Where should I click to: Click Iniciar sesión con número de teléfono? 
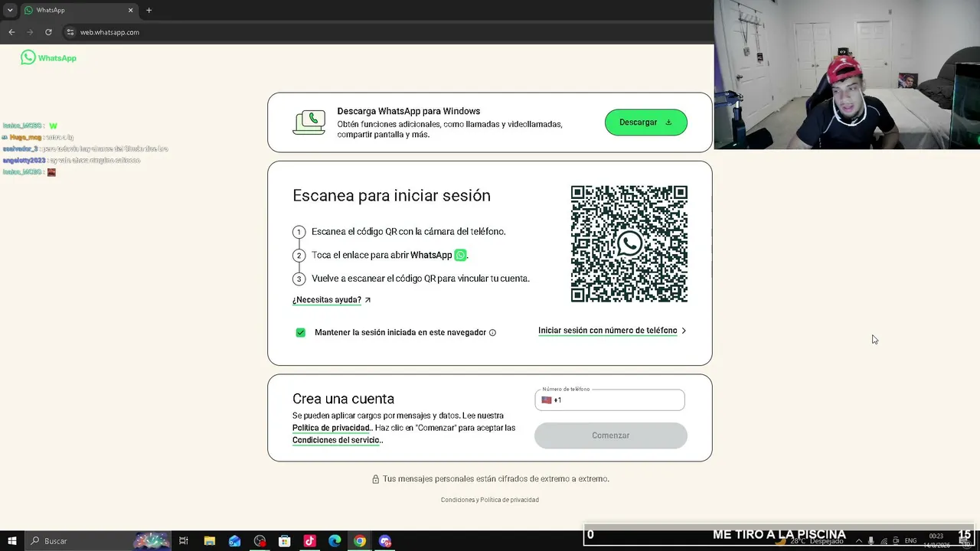click(612, 331)
